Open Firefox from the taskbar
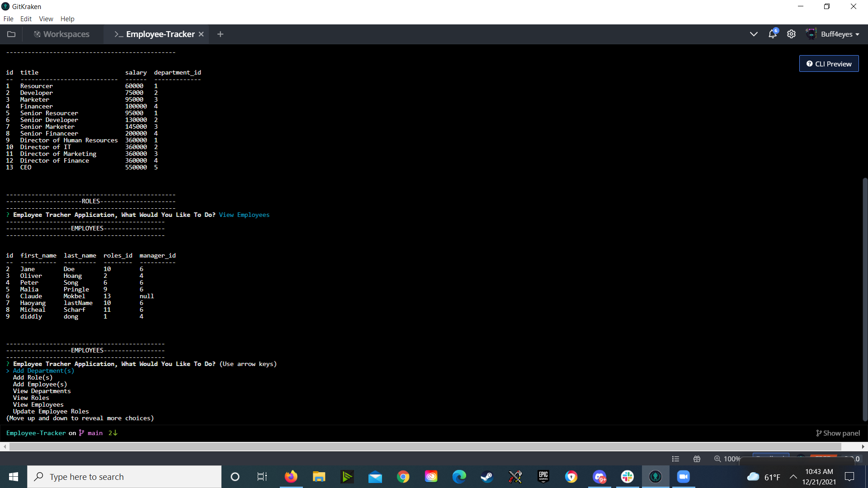The image size is (868, 488). click(x=291, y=477)
